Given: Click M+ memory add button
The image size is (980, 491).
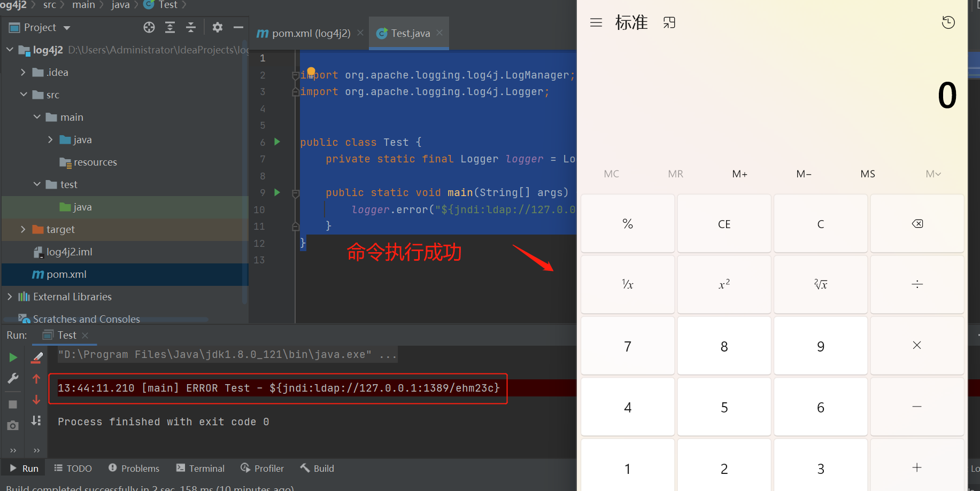Looking at the screenshot, I should coord(740,174).
